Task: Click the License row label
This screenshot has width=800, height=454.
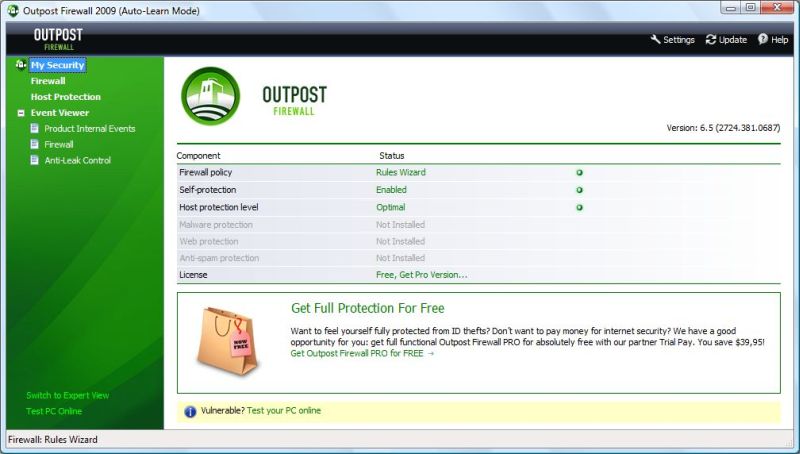Action: 193,274
